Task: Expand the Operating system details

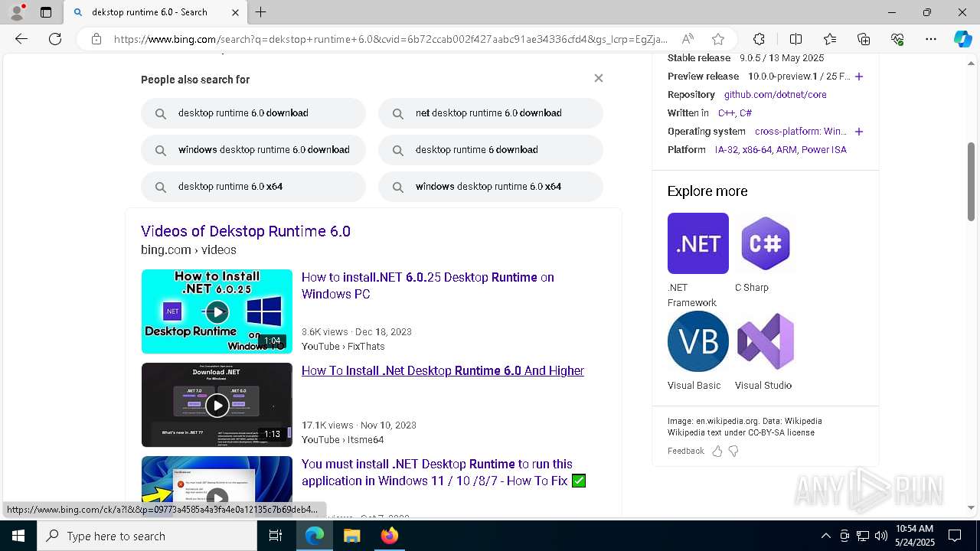Action: 859,132
